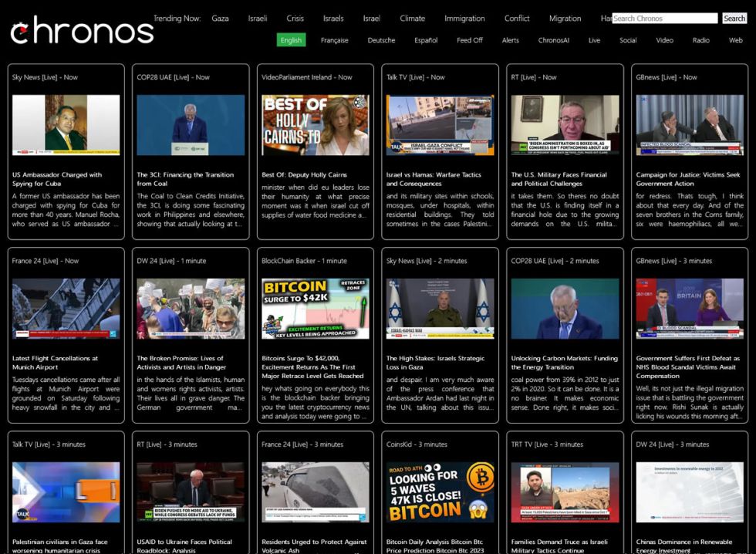
Task: Select the Live menu item
Action: pos(594,40)
